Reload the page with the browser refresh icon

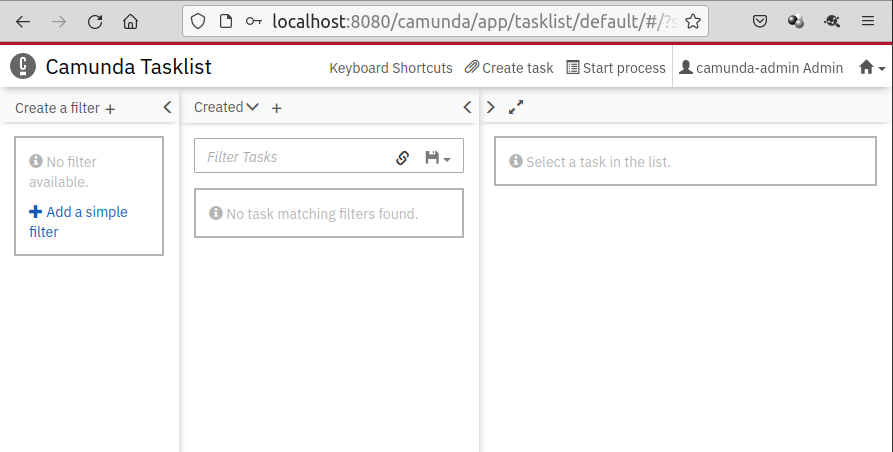coord(95,21)
